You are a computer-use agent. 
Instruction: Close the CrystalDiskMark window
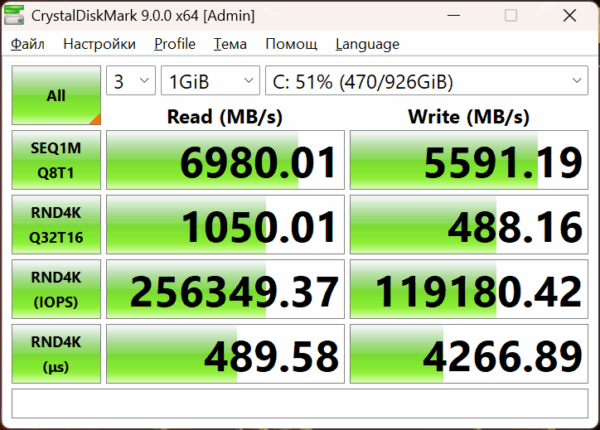tap(570, 16)
